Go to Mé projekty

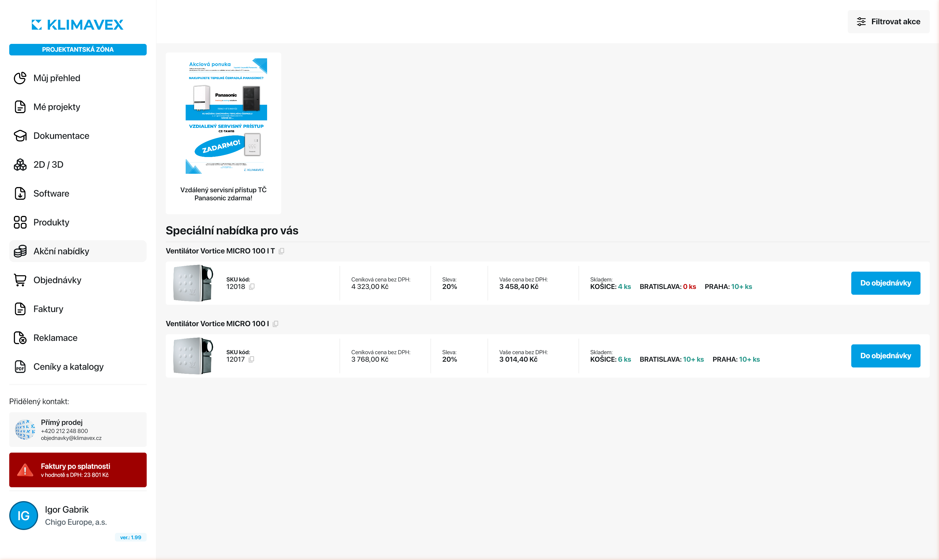tap(78, 107)
